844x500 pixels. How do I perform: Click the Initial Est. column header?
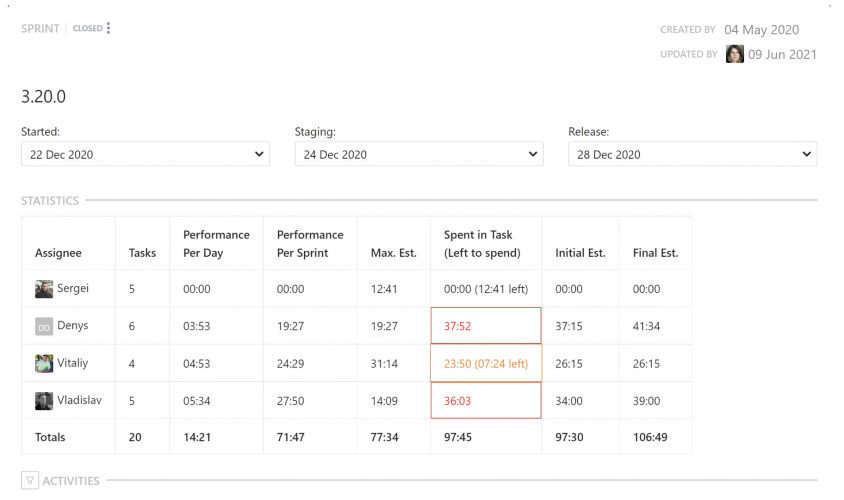click(x=580, y=253)
